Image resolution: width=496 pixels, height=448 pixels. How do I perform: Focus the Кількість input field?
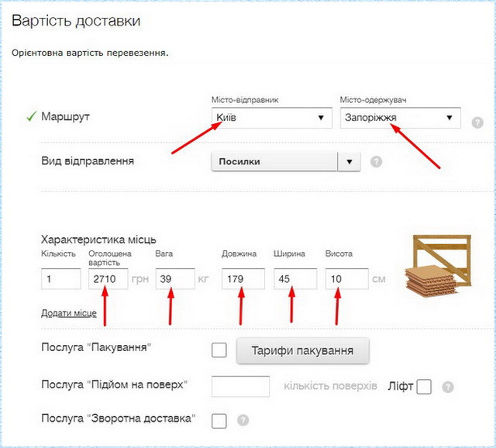click(60, 279)
